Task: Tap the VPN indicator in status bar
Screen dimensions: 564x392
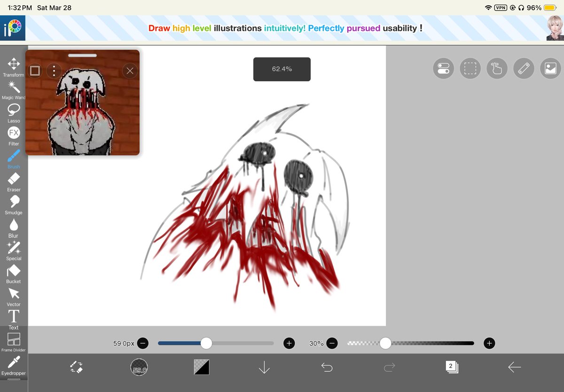Action: coord(501,8)
